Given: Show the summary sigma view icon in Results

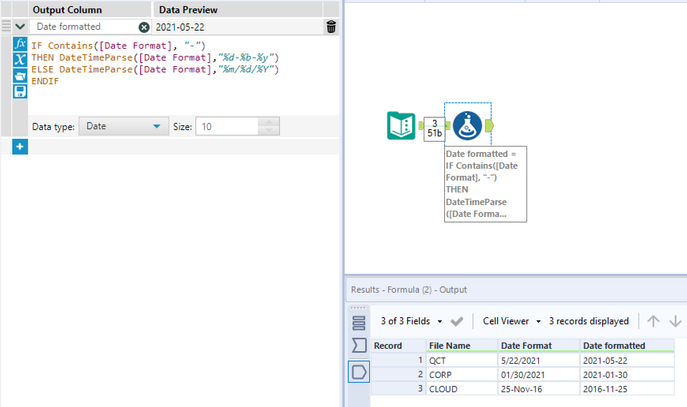Looking at the screenshot, I should (x=359, y=345).
